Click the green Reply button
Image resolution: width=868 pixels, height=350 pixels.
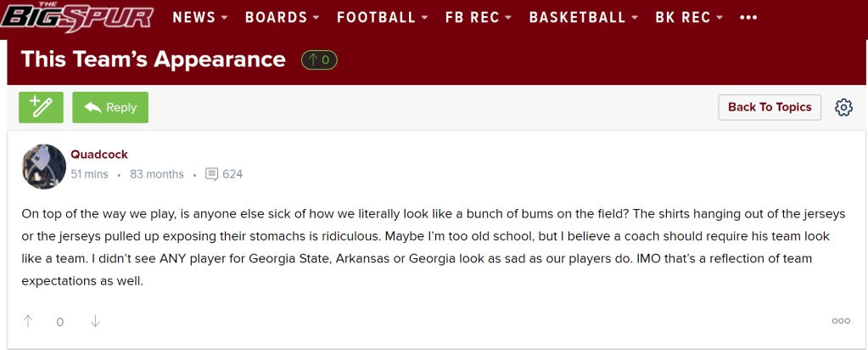(110, 107)
